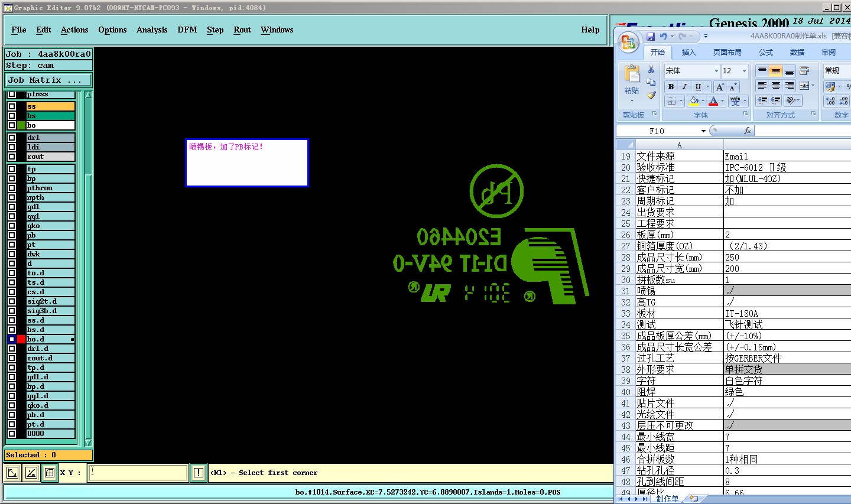Click the angle coordinate icon in bottom bar
851x504 pixels.
tap(31, 473)
